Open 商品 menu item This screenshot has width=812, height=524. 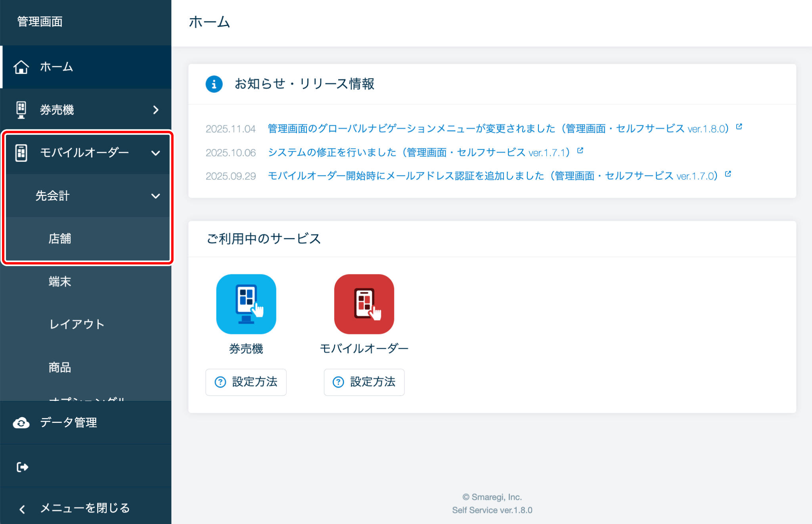(x=60, y=367)
